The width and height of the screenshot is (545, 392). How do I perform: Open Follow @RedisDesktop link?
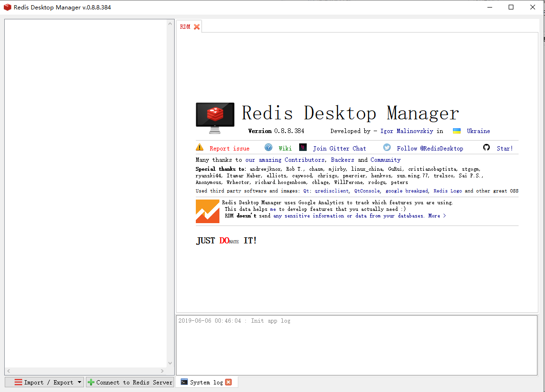(430, 149)
